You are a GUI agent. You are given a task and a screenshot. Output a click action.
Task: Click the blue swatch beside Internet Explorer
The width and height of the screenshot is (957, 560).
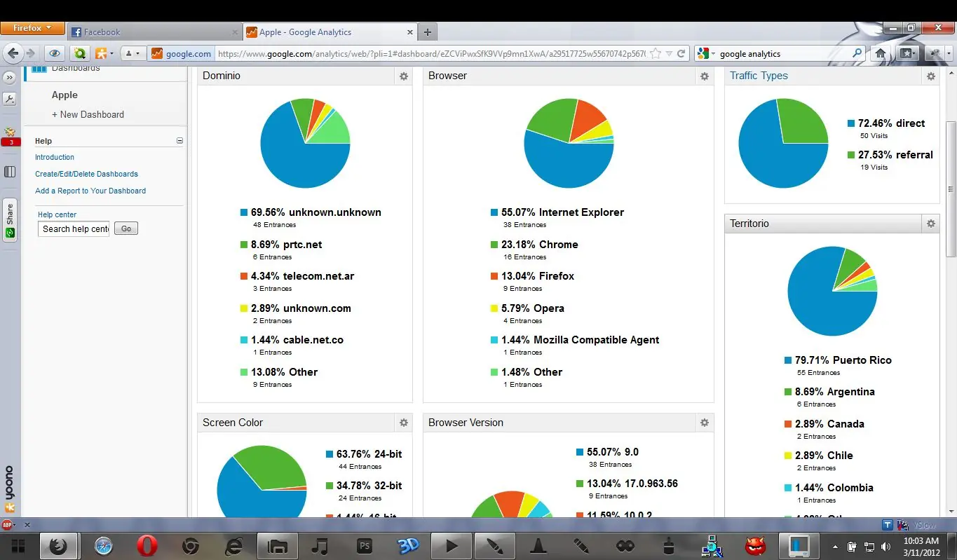(x=495, y=212)
